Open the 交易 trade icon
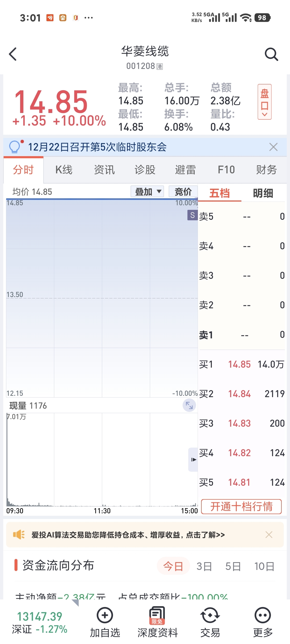The height and width of the screenshot is (644, 290). pos(210,616)
